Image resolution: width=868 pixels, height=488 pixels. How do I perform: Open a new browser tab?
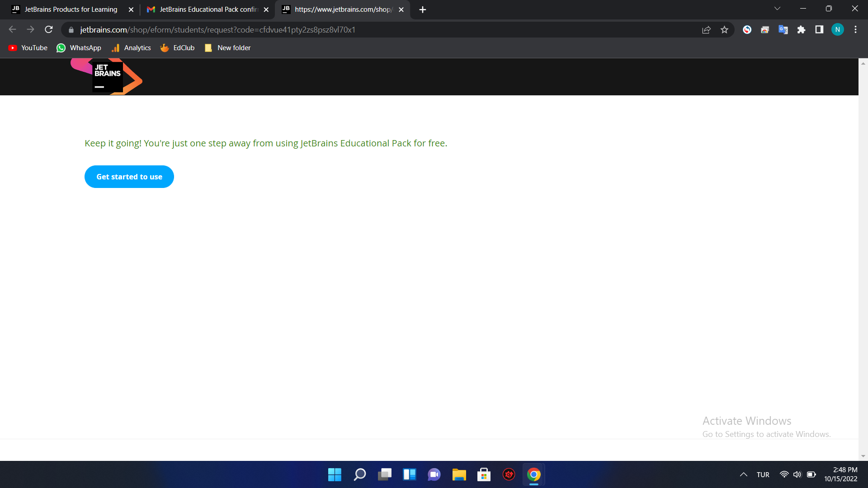[x=423, y=9]
